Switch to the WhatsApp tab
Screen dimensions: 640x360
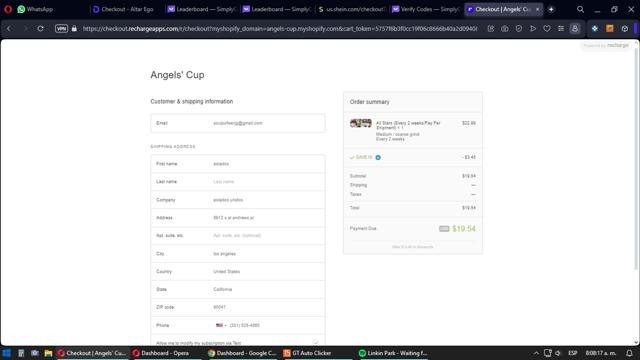click(x=36, y=9)
